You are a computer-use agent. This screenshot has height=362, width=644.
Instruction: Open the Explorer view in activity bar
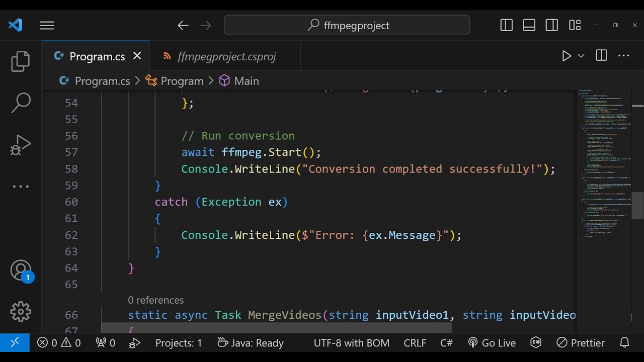[x=21, y=61]
